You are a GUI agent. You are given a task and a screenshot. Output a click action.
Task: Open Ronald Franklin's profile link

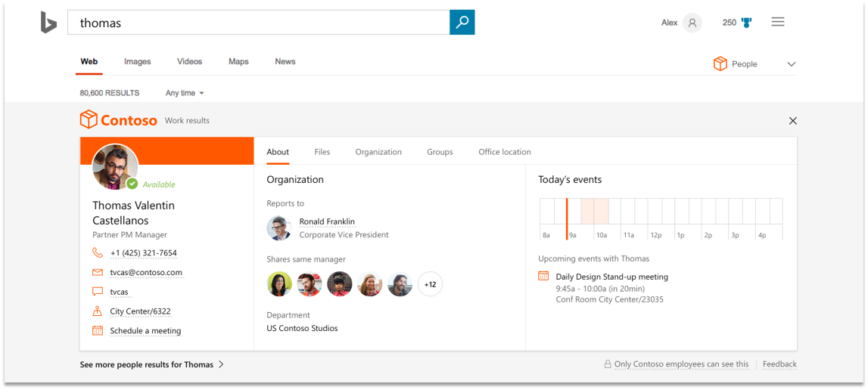coord(327,221)
